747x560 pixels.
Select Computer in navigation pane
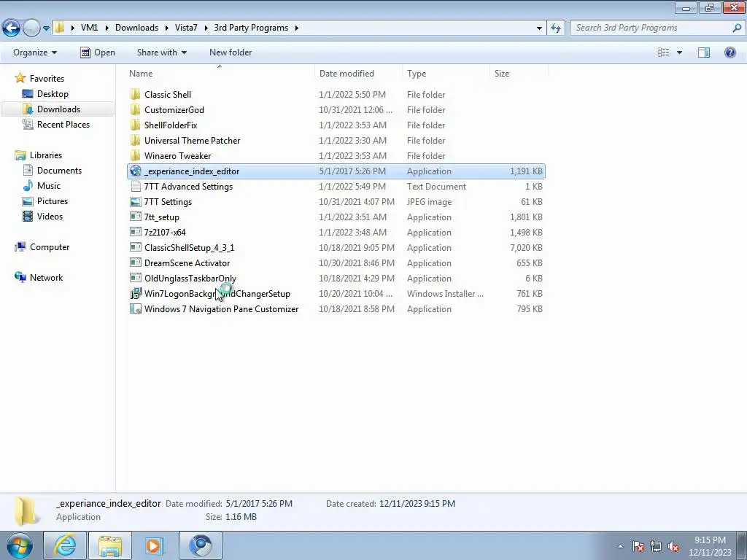click(x=50, y=247)
